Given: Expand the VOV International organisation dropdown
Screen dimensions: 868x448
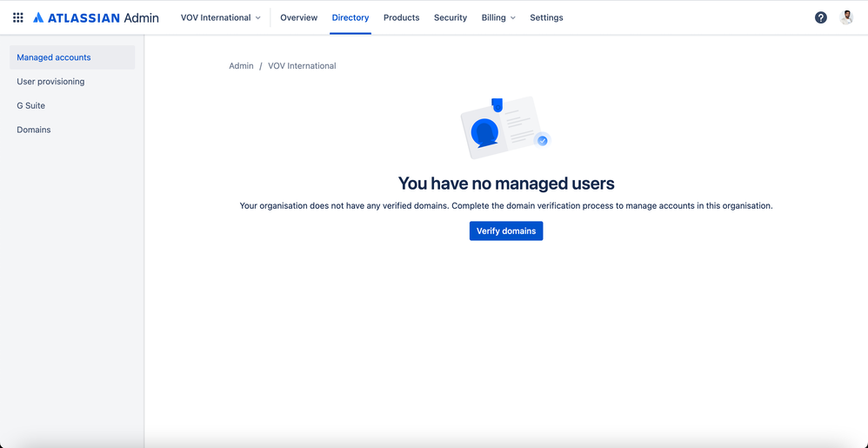Looking at the screenshot, I should coord(220,17).
